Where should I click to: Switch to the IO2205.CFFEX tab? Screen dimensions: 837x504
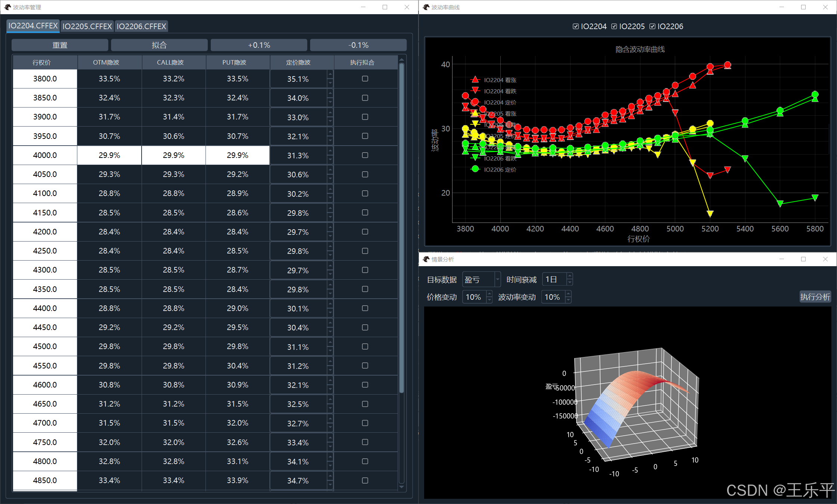pyautogui.click(x=87, y=27)
